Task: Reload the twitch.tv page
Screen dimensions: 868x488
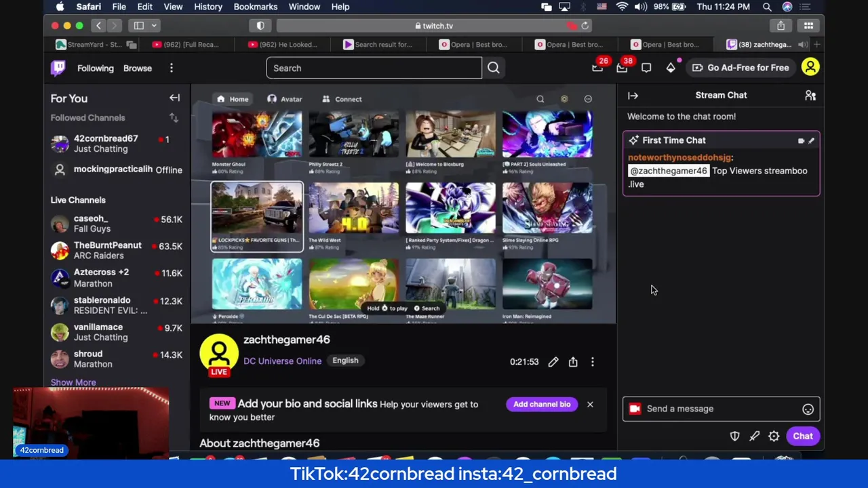Action: click(585, 26)
